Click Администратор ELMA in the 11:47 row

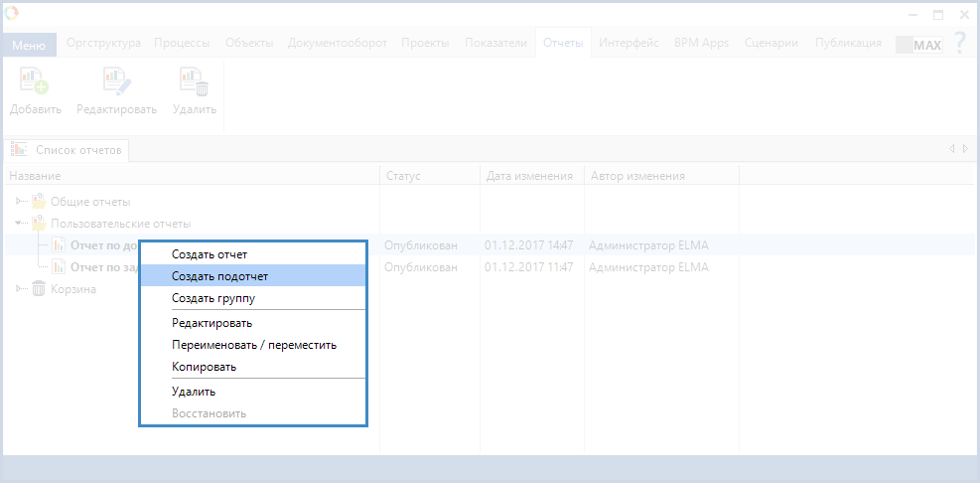coord(648,267)
